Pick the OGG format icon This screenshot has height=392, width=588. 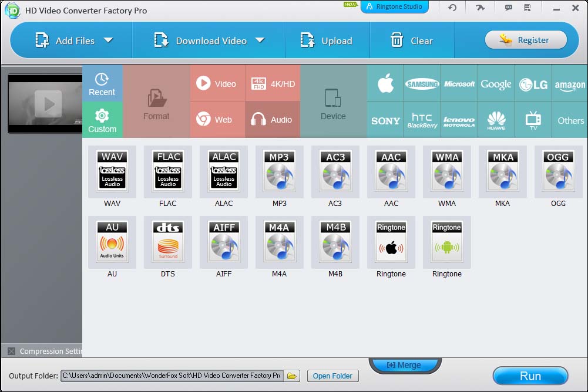[558, 172]
